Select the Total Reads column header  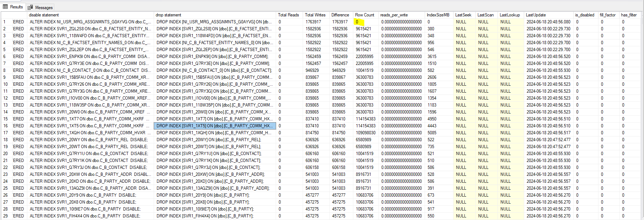[290, 15]
